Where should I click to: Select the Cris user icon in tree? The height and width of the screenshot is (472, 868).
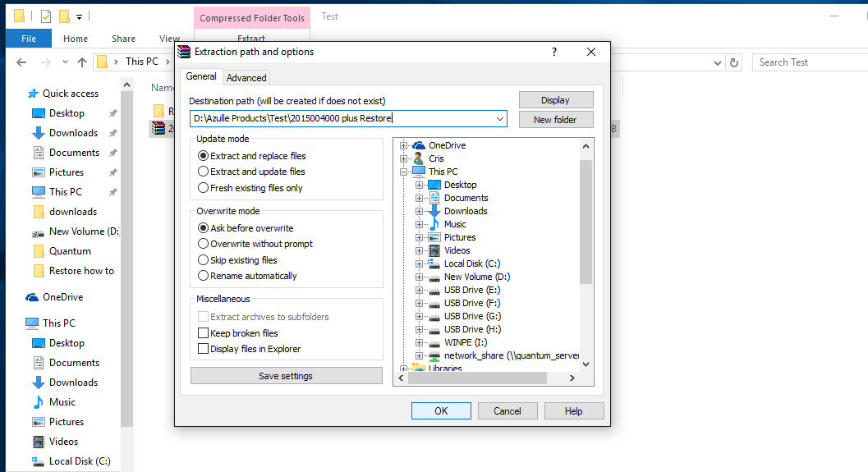[x=419, y=158]
